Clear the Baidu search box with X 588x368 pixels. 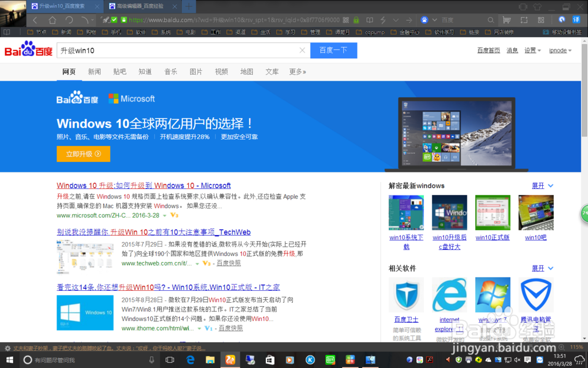click(x=302, y=50)
